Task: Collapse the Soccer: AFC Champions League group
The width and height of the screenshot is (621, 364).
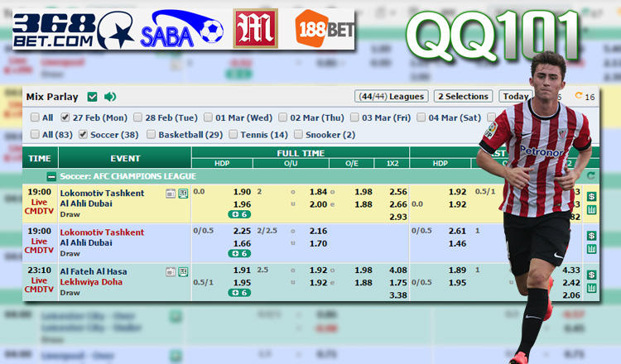Action: point(51,176)
